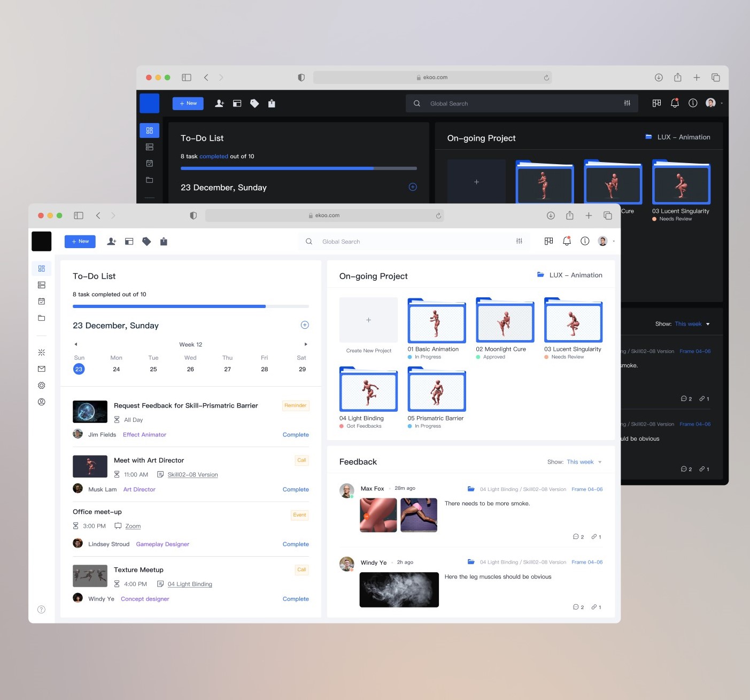Open notifications bell in the light window

567,241
